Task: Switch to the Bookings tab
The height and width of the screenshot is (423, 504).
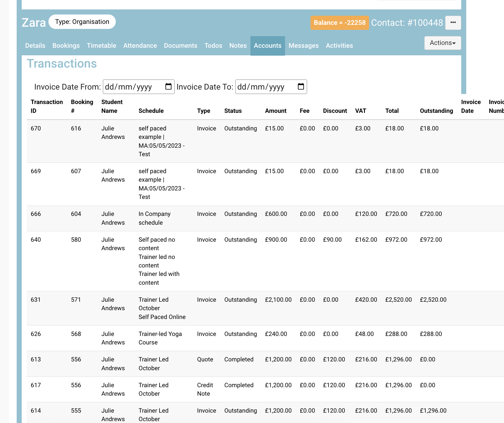Action: [66, 46]
